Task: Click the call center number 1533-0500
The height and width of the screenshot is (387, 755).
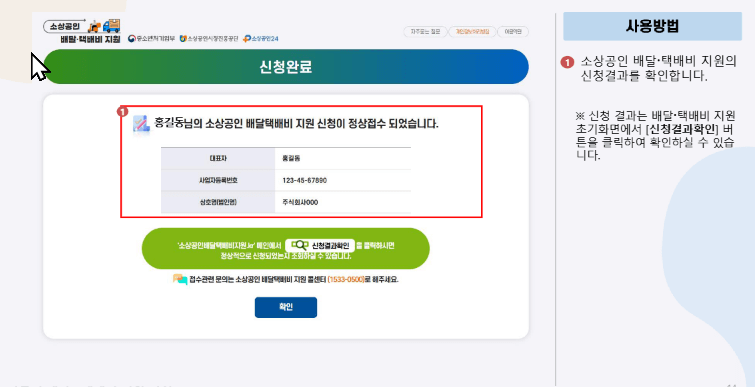Action: click(x=346, y=280)
